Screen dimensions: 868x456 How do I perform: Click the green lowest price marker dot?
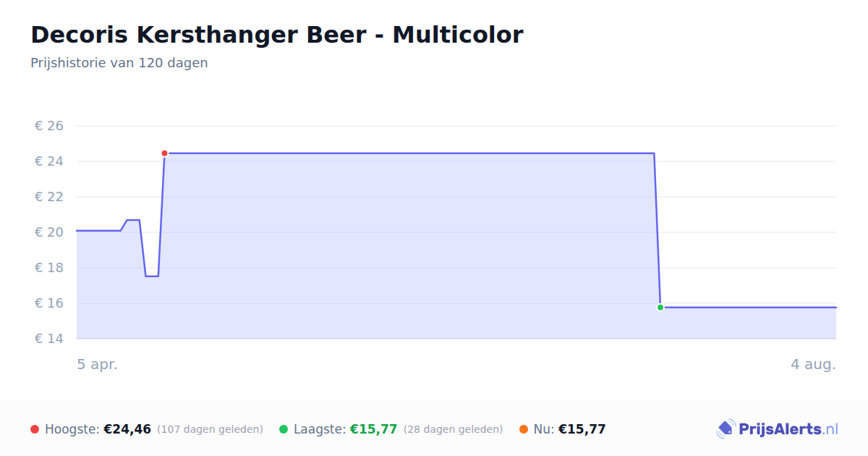(x=660, y=308)
